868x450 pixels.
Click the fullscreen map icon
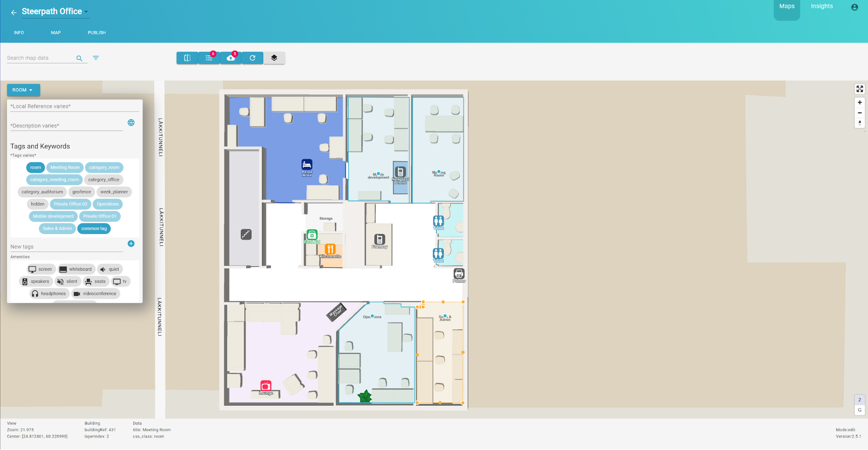tap(859, 89)
